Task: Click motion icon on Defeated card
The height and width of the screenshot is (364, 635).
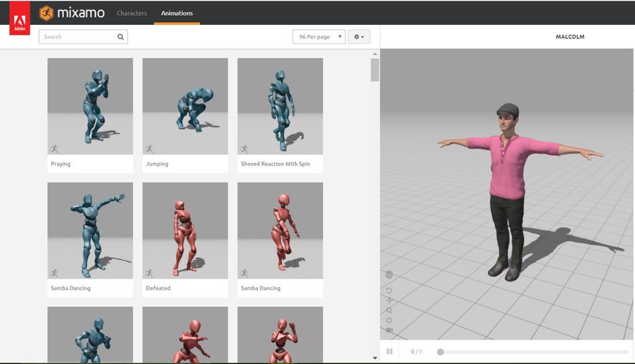Action: point(149,273)
